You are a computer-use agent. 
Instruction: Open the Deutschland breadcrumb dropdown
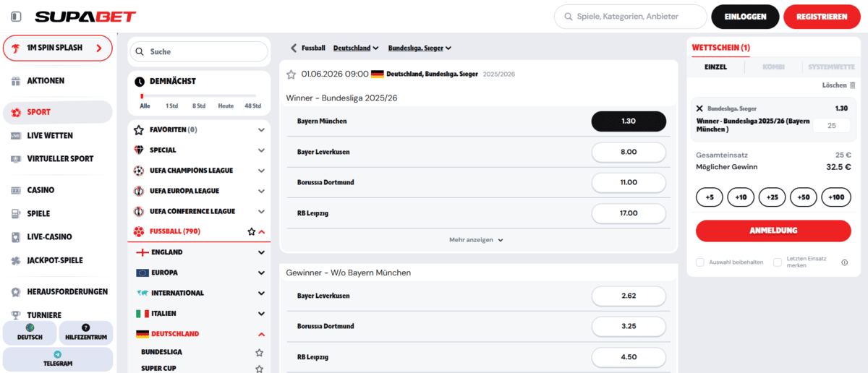pyautogui.click(x=356, y=48)
